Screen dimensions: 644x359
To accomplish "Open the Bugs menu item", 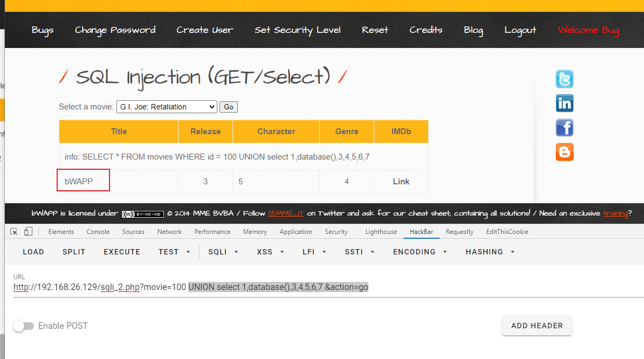I will 43,30.
